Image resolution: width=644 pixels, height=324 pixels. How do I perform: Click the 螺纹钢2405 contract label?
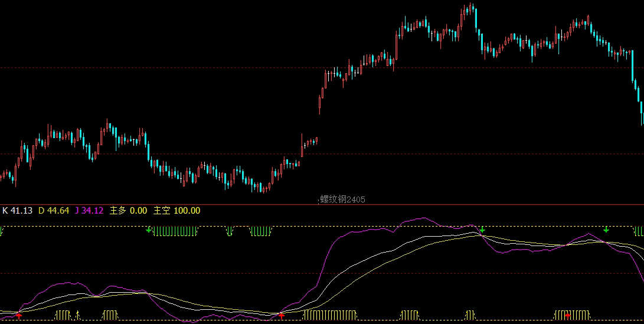[x=342, y=199]
